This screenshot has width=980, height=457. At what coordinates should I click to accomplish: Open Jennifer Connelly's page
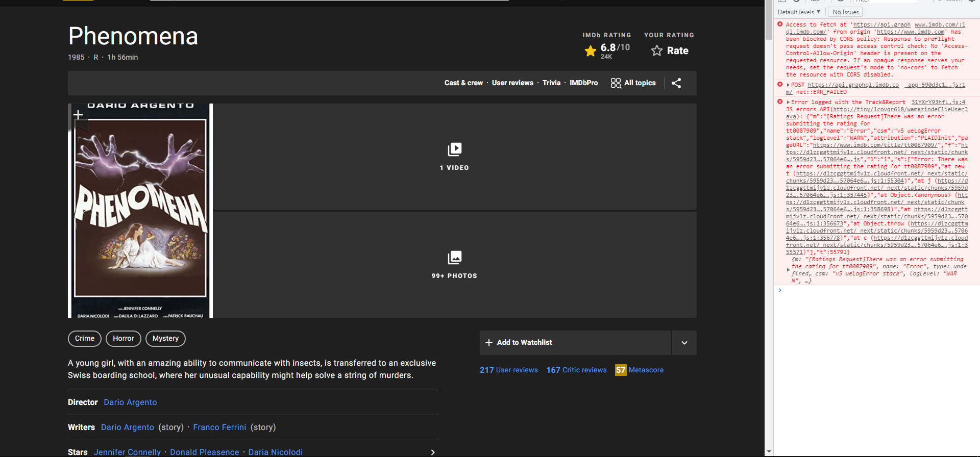(127, 452)
